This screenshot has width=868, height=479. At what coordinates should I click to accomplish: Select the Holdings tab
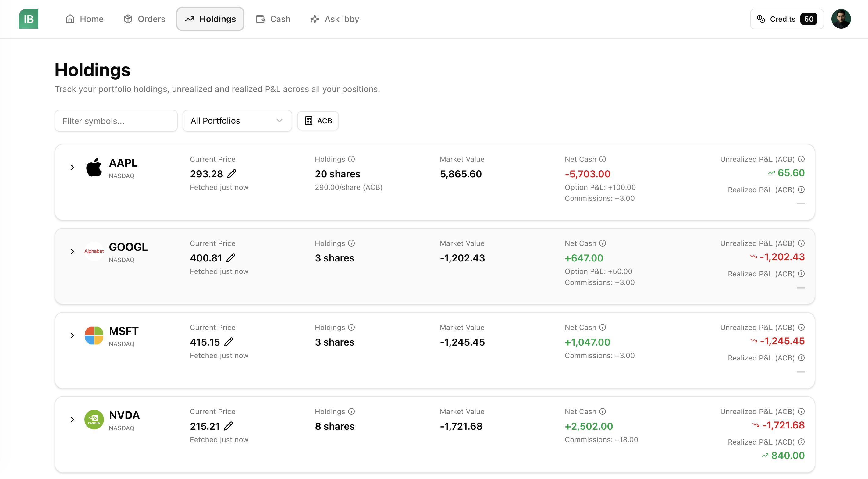click(x=210, y=19)
